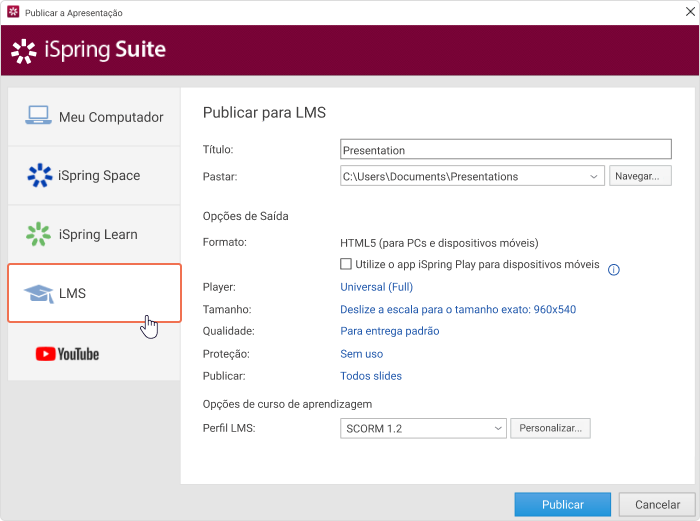Open the Todos slides publish link
Viewport: 700px width, 521px height.
(x=371, y=376)
